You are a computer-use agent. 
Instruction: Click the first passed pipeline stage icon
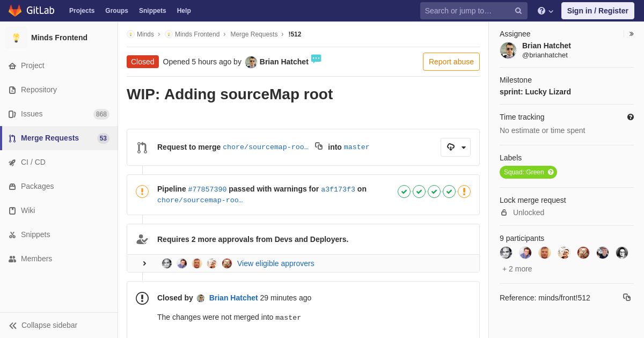pyautogui.click(x=404, y=192)
